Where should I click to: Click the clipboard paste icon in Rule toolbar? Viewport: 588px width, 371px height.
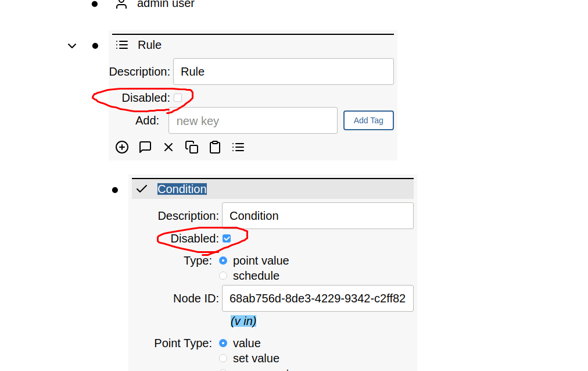215,147
